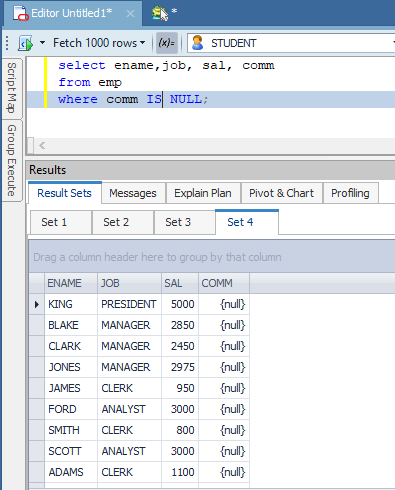
Task: Open the Group Execute side panel
Action: click(12, 160)
